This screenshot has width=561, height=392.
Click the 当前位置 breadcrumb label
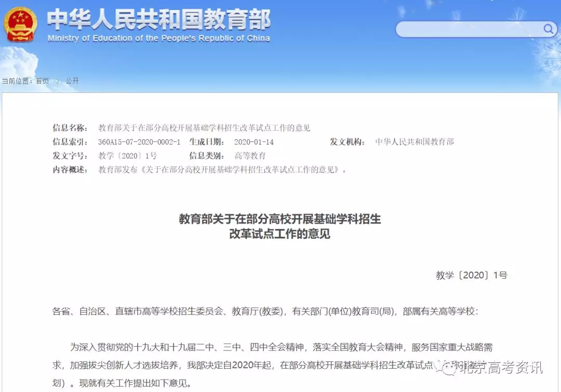pyautogui.click(x=17, y=81)
